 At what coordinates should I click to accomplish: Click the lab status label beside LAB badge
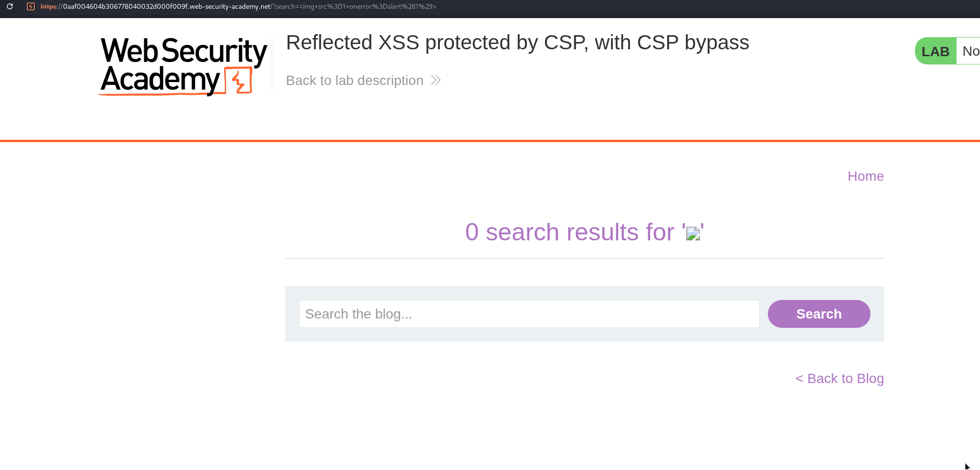tap(970, 51)
